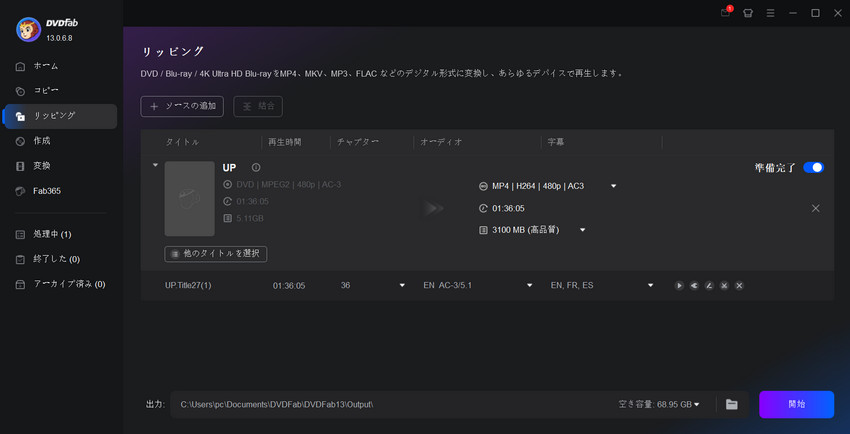This screenshot has height=434, width=850.
Task: Click the 字幕 column header
Action: (556, 142)
